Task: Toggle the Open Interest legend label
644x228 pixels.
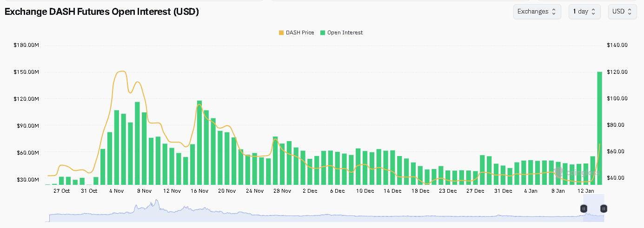Action: click(x=345, y=33)
